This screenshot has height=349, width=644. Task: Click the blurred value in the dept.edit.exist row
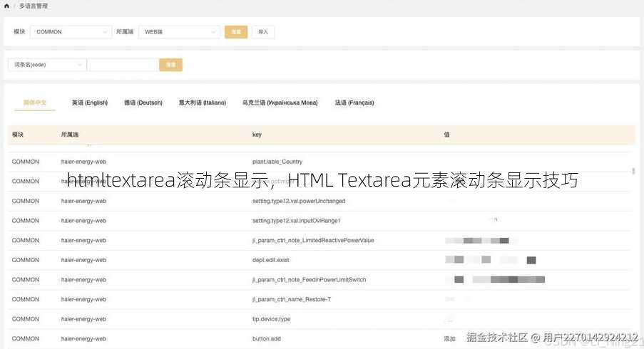[x=491, y=259]
